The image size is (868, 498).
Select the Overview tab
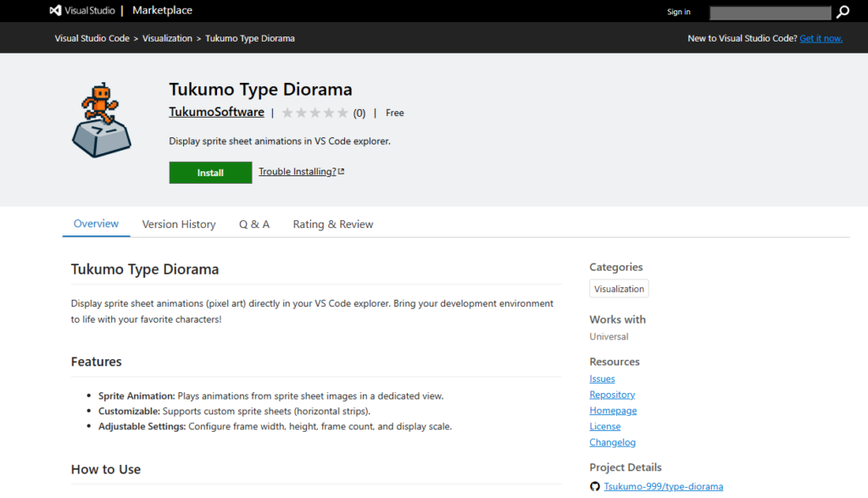[96, 224]
